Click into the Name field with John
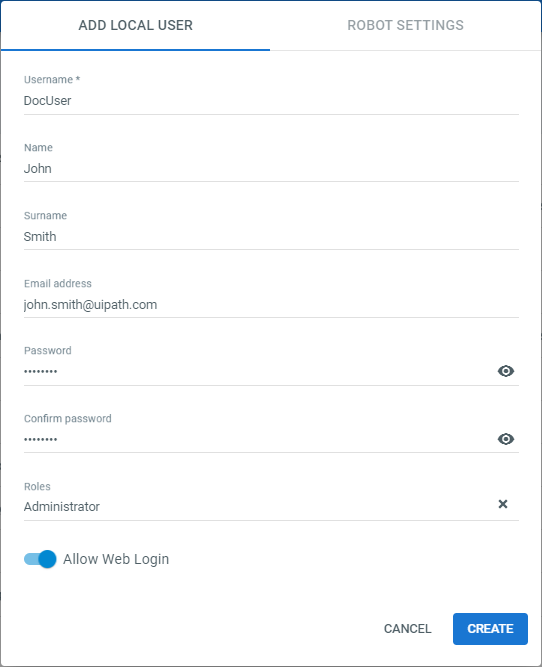542x667 pixels. coord(271,168)
